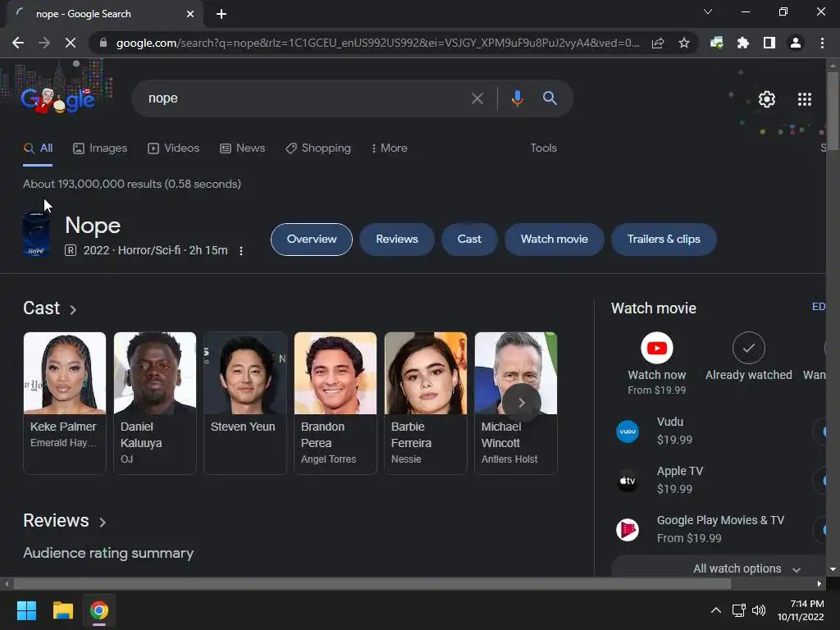This screenshot has width=840, height=630.
Task: Open Daniel Kaluuya cast card
Action: pos(155,403)
